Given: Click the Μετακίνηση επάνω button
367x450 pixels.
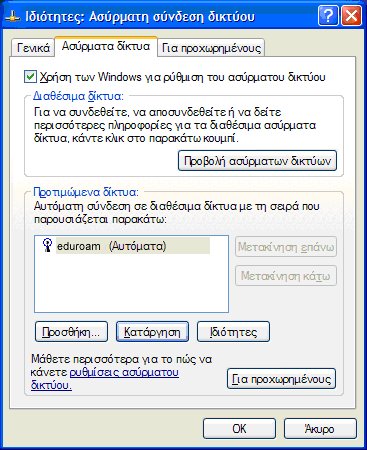Looking at the screenshot, I should point(286,247).
